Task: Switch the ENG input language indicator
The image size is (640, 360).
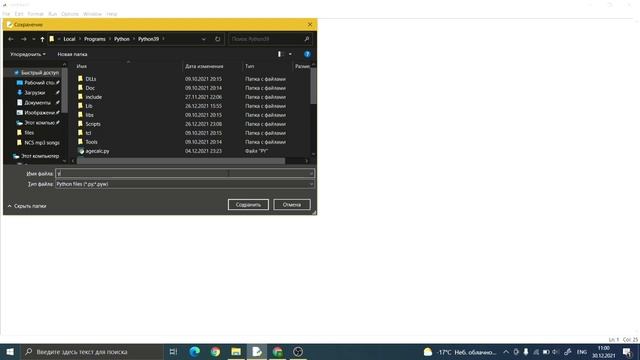Action: click(582, 352)
